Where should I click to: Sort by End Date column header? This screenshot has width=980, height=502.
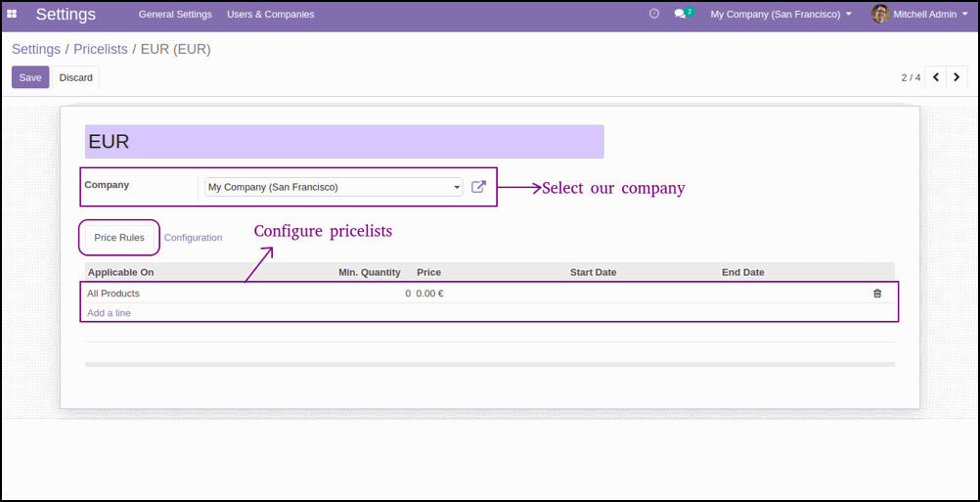(743, 273)
